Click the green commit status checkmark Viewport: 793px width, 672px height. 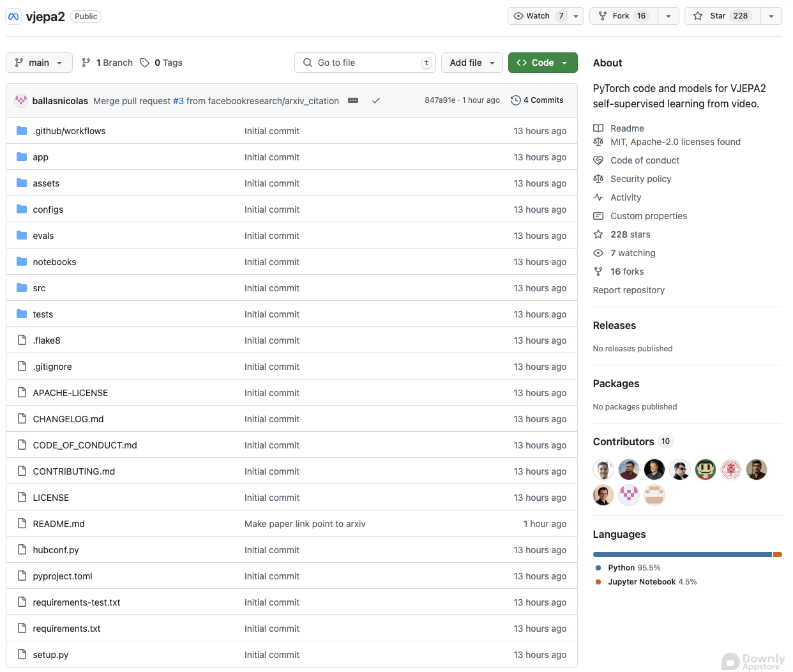[x=376, y=100]
